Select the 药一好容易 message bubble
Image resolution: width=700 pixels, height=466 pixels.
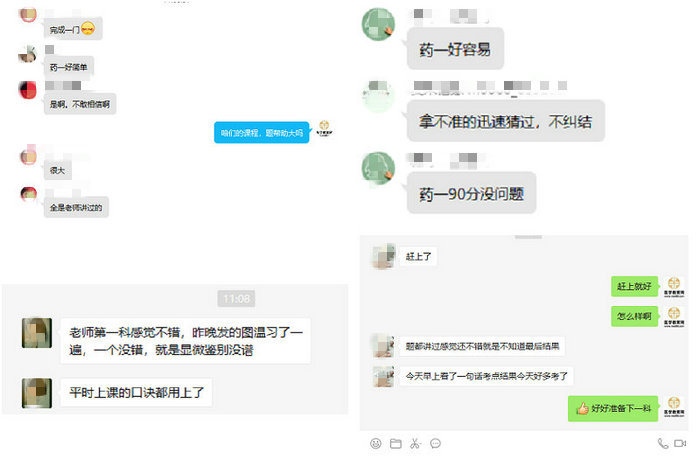click(455, 49)
